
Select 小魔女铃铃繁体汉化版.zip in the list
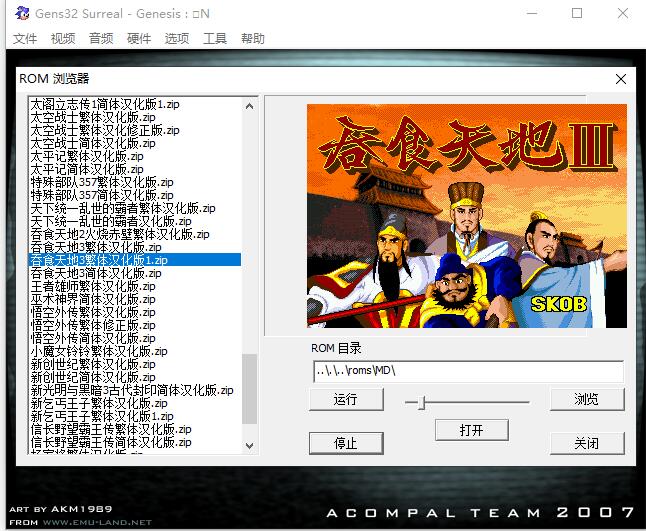[x=90, y=351]
